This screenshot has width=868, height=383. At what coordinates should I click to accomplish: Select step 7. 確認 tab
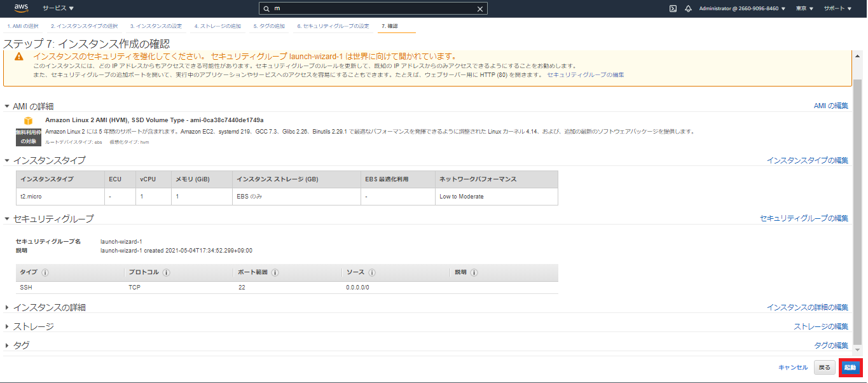pos(389,26)
